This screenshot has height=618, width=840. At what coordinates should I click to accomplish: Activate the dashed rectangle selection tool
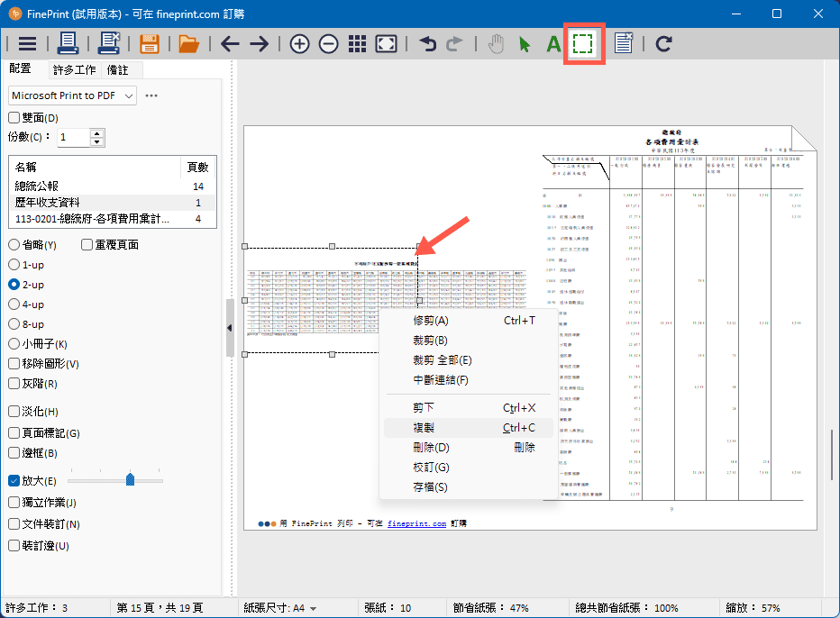[x=584, y=43]
